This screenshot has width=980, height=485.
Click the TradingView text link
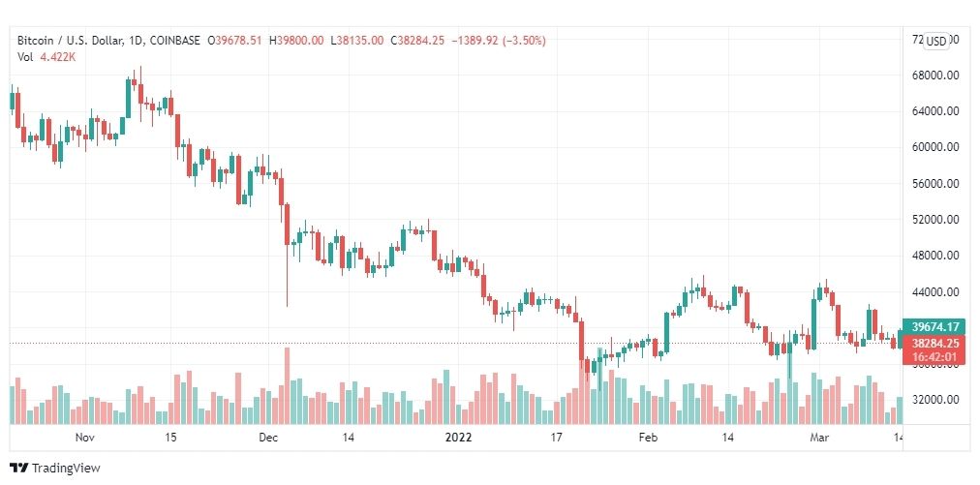pyautogui.click(x=66, y=469)
